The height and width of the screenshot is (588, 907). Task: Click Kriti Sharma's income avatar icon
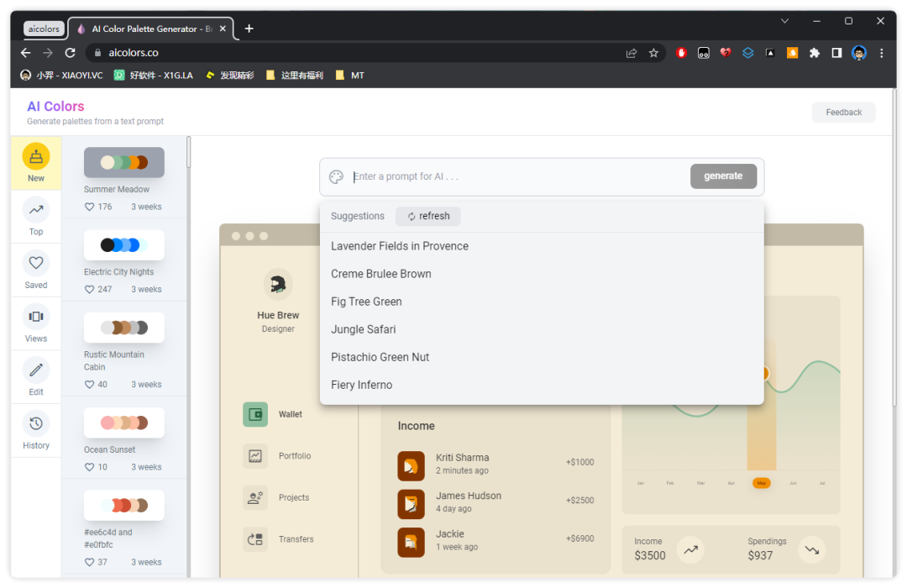pyautogui.click(x=411, y=466)
